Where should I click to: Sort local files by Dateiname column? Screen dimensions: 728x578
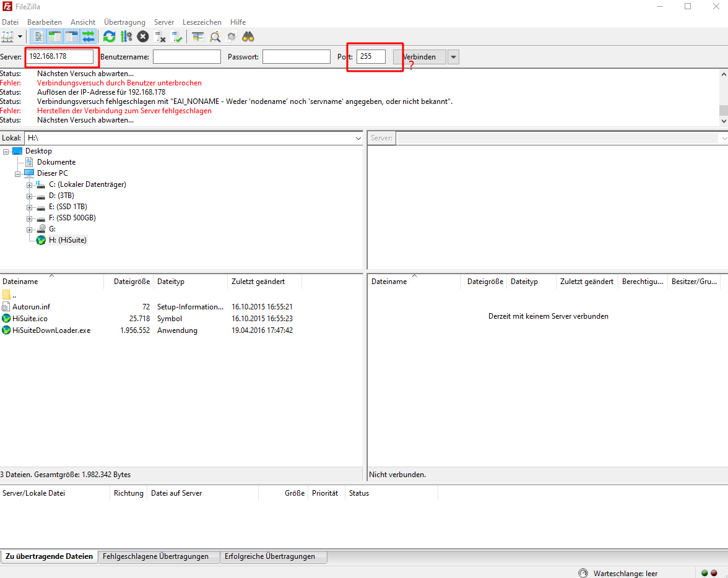[51, 282]
